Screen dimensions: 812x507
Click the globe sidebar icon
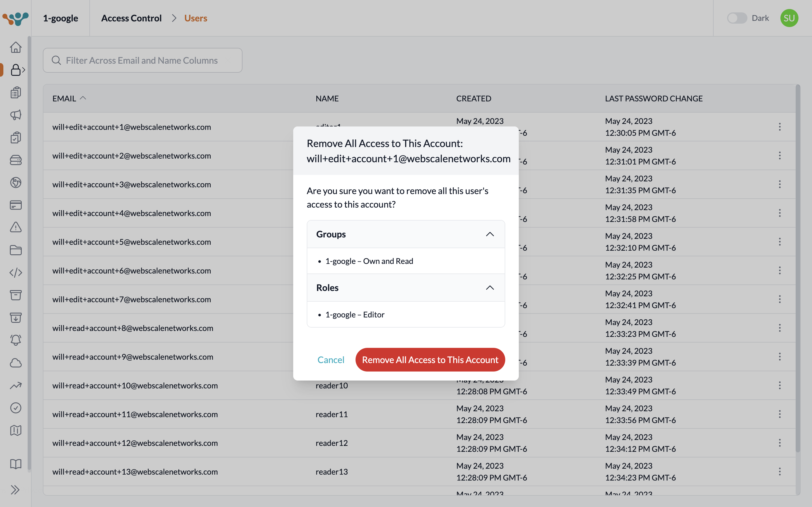point(16,183)
